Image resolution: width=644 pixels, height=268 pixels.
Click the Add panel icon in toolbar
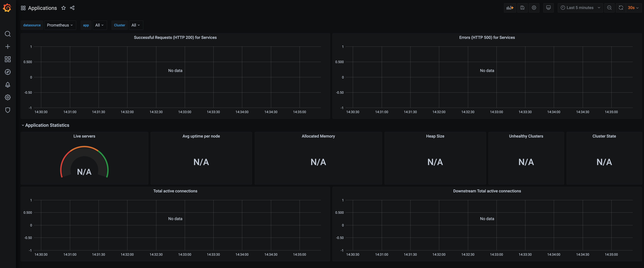pyautogui.click(x=510, y=8)
